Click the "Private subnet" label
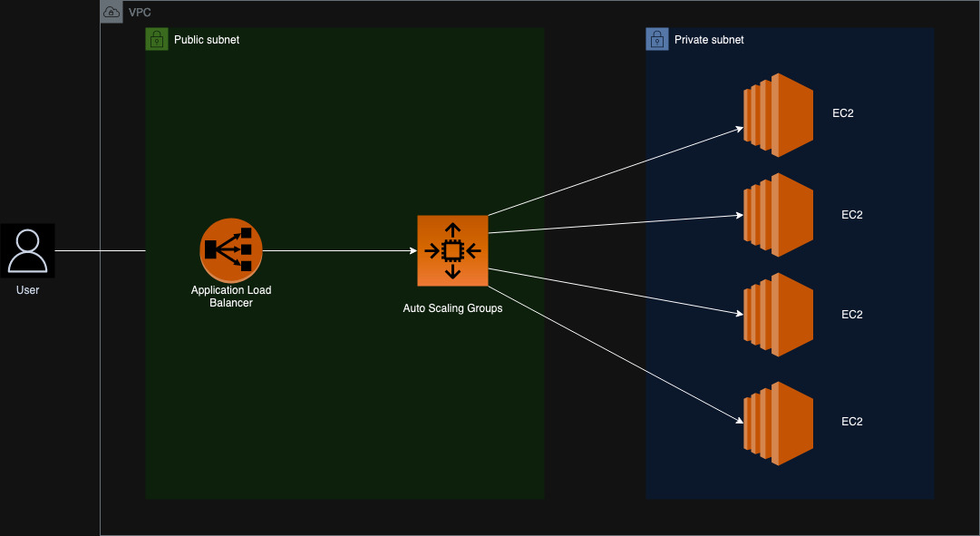This screenshot has height=536, width=980. click(709, 39)
